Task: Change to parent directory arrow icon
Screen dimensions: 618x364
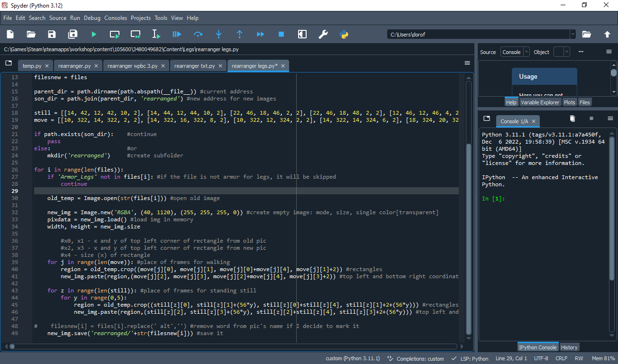Action: click(607, 34)
